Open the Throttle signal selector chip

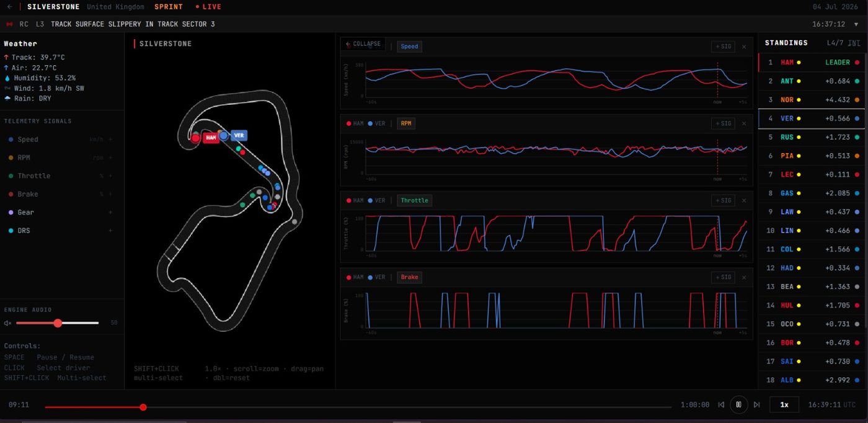click(x=415, y=200)
